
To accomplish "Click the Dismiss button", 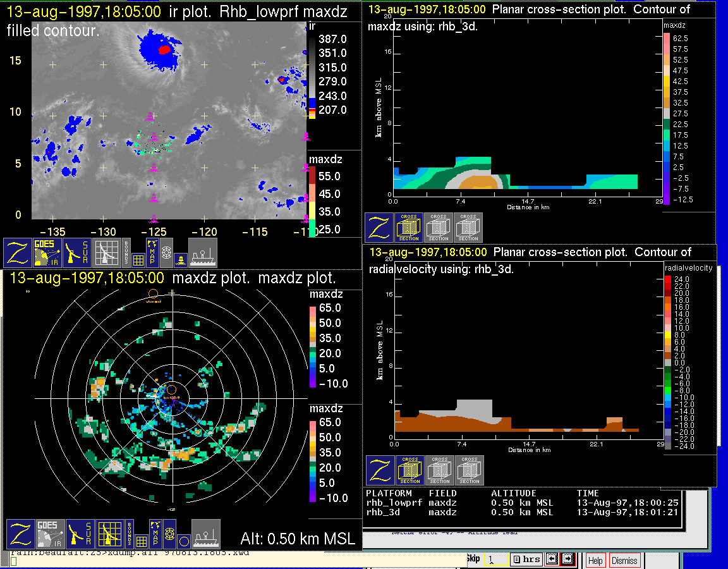I will pos(624,560).
